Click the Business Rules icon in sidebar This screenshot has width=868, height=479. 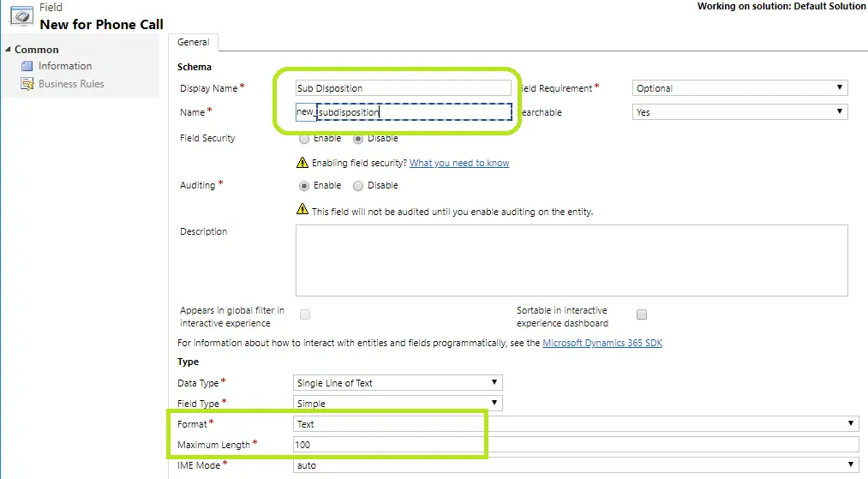(x=27, y=84)
